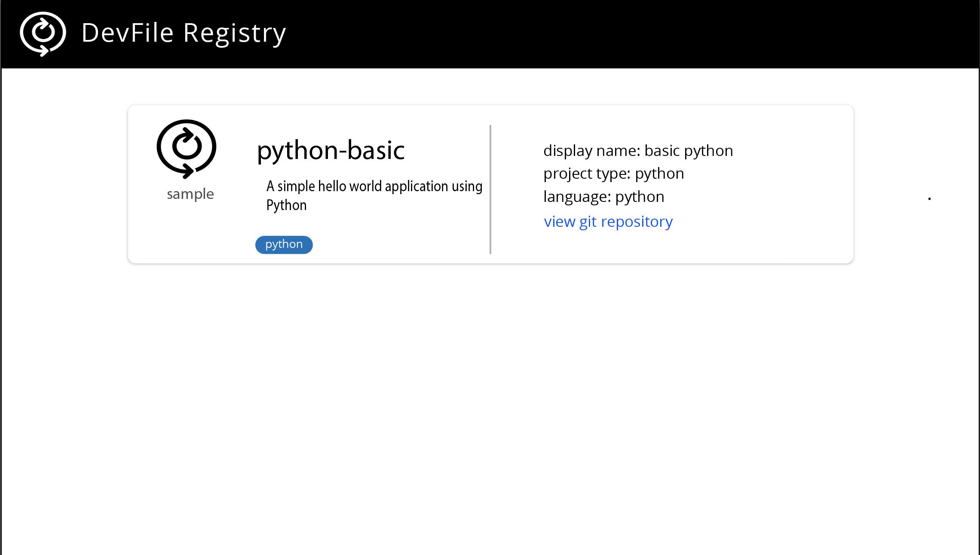Select the blue python tag
The width and height of the screenshot is (980, 555).
point(284,244)
